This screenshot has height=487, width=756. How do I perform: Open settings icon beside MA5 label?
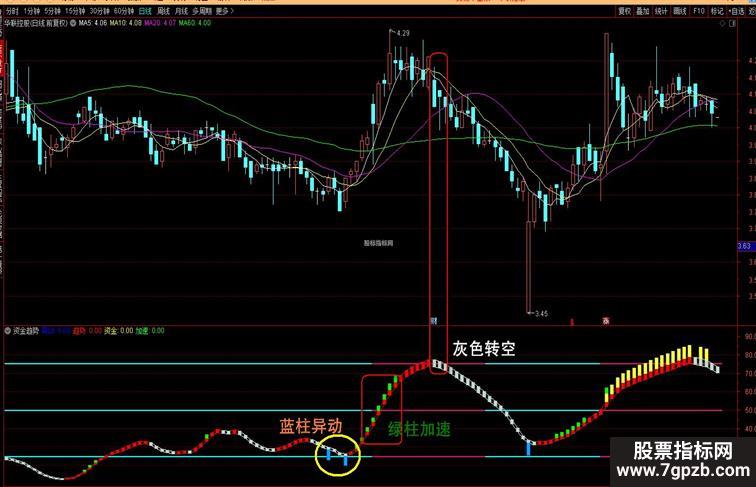[73, 23]
